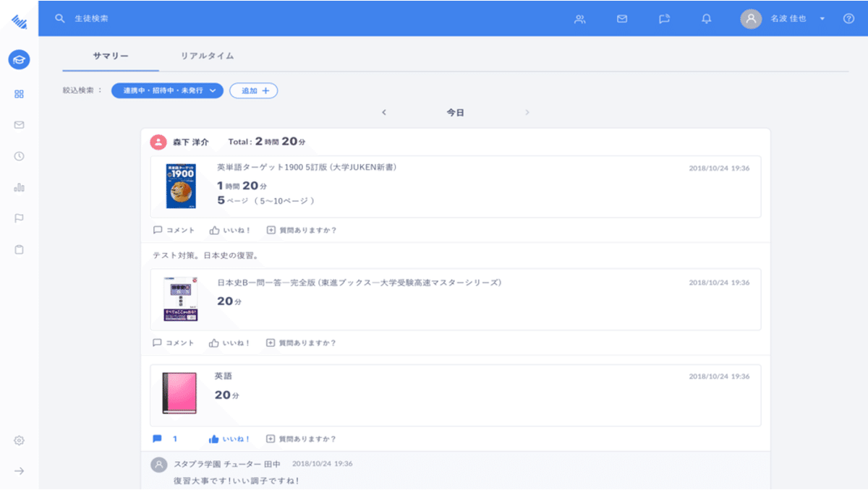Toggle 質問ありますか？ on the 日本史B record
Image resolution: width=868 pixels, height=490 pixels.
302,343
